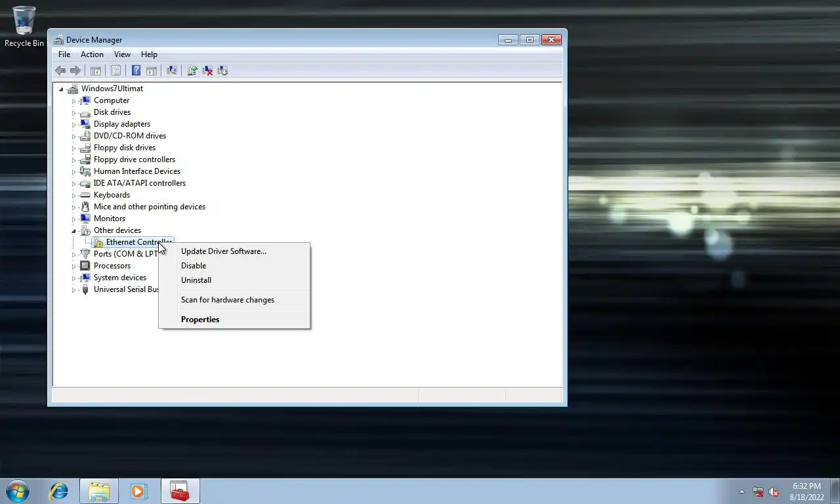Expand the System devices node

pos(73,278)
